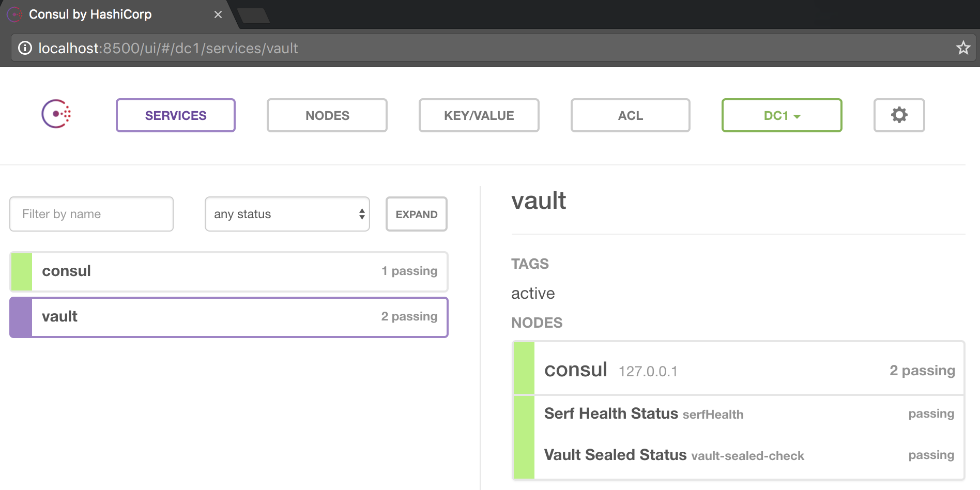980x490 pixels.
Task: Click the 2 passing label on vault row
Action: [x=409, y=317]
